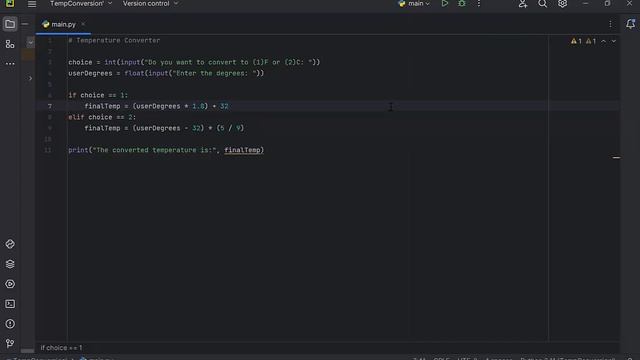This screenshot has width=640, height=360.
Task: Run the main configuration
Action: pos(444,4)
